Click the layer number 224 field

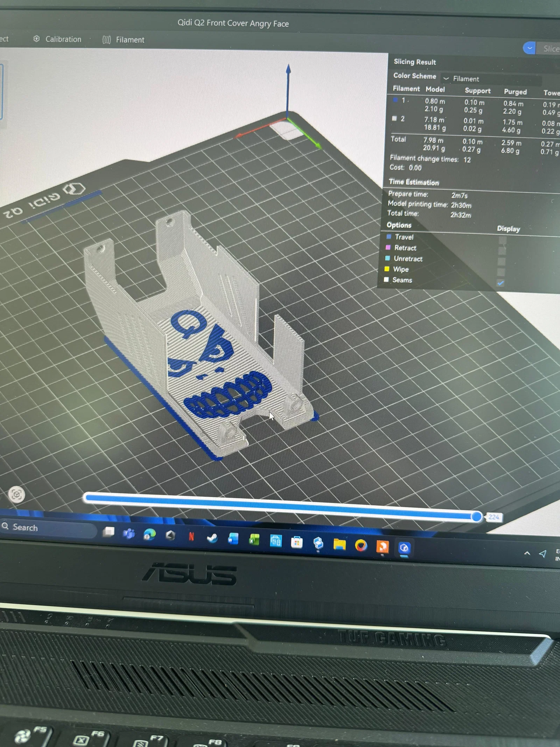click(494, 517)
